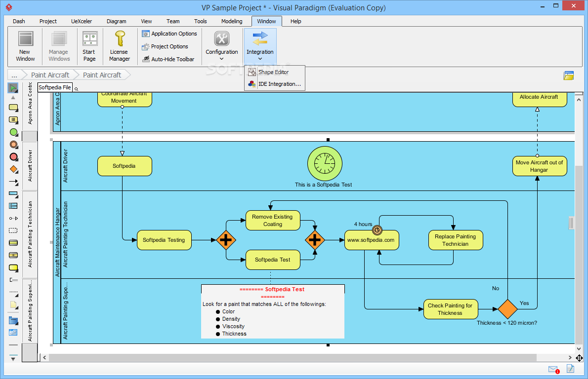Toggle Auto-Hide Toolbar
This screenshot has width=588, height=379.
pyautogui.click(x=168, y=59)
